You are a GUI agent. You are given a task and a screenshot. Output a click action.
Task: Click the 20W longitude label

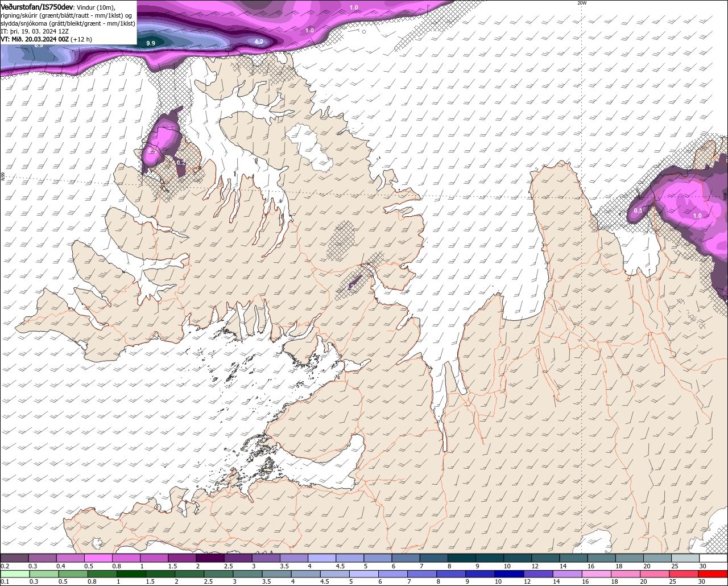[x=581, y=3]
